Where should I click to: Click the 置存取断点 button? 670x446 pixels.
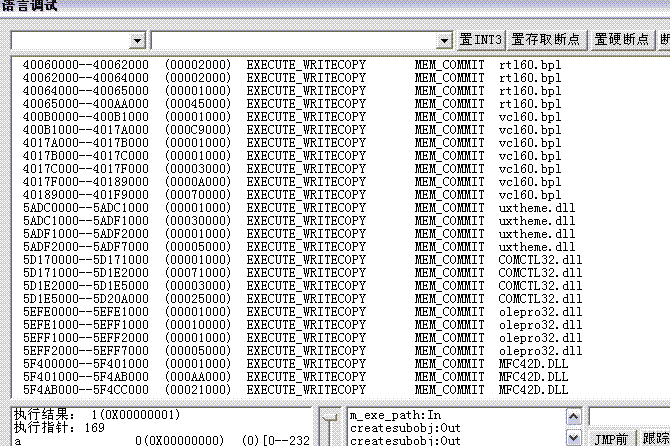(546, 40)
